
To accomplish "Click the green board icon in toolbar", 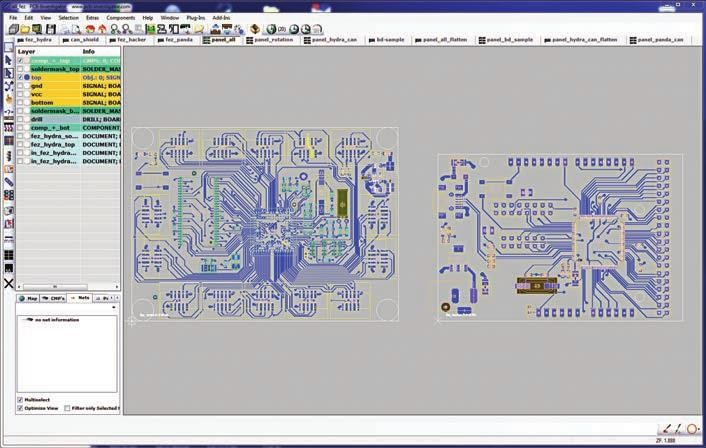I will click(x=150, y=29).
